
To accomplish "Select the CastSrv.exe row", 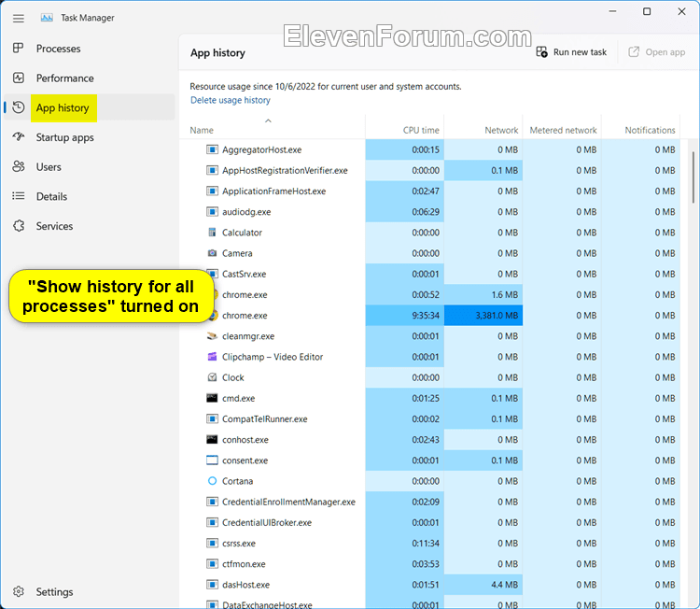I will point(430,274).
